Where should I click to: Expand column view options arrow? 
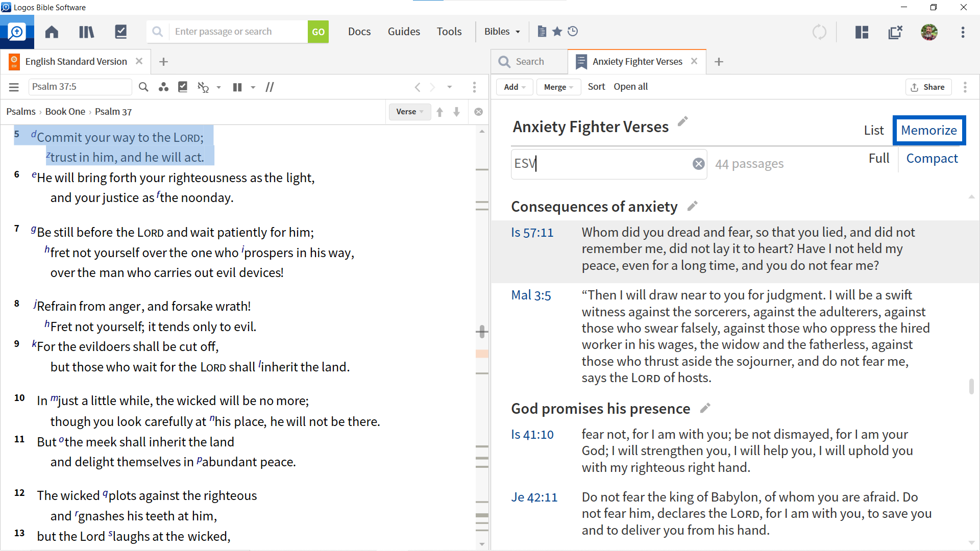(253, 87)
